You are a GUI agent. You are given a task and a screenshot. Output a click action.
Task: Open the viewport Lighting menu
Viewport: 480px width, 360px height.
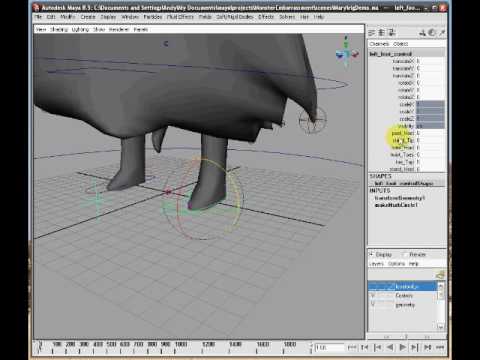[80, 29]
